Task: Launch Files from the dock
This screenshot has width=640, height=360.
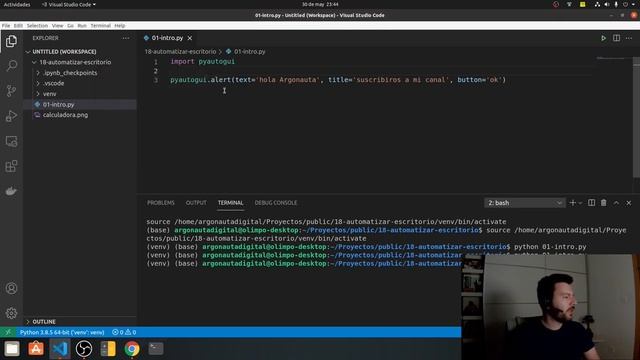Action: tap(12, 349)
